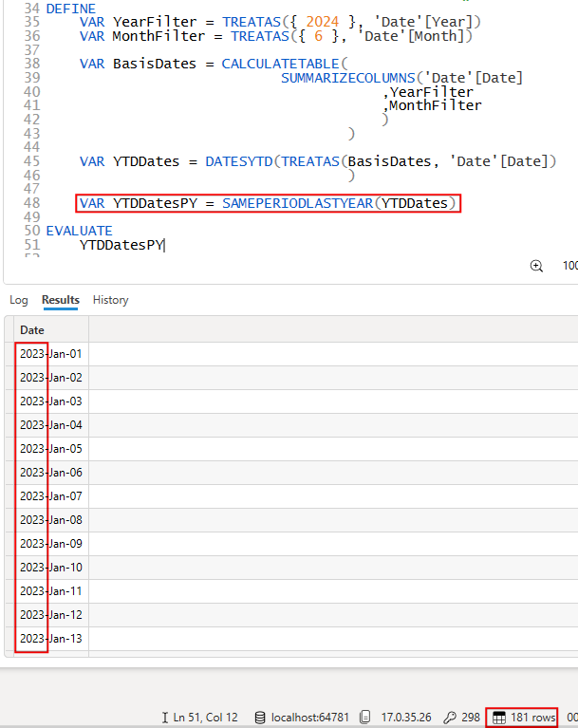Viewport: 578px width, 728px height.
Task: Select the Results tab
Action: pos(61,300)
